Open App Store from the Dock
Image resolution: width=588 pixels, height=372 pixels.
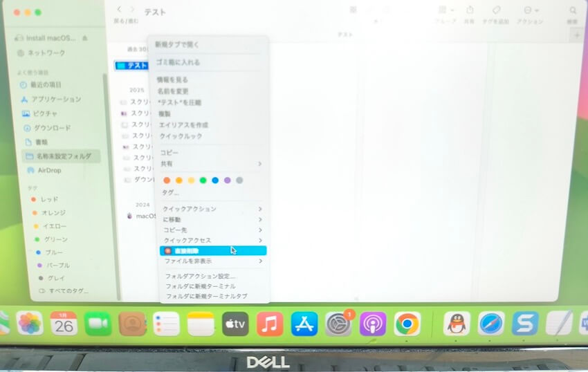[x=304, y=324]
